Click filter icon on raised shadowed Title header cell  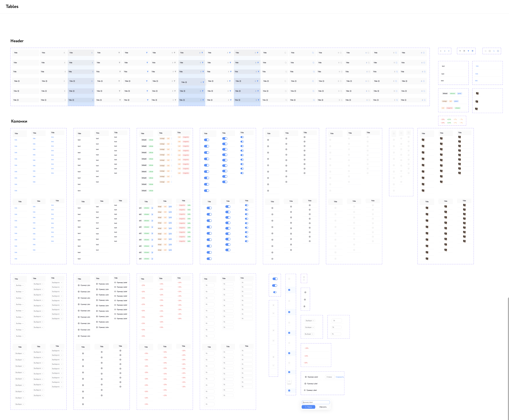click(x=203, y=82)
